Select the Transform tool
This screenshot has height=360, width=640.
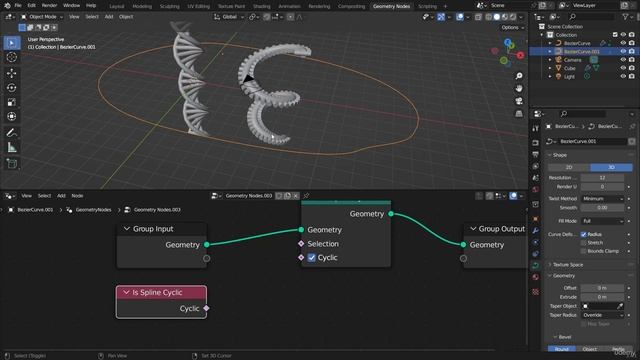[x=12, y=117]
